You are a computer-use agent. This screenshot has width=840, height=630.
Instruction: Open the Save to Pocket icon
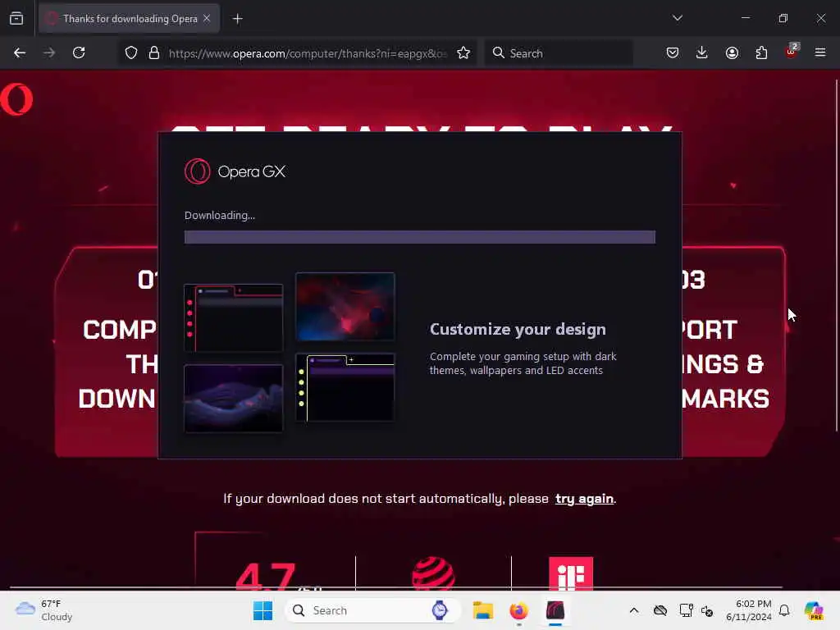(673, 52)
